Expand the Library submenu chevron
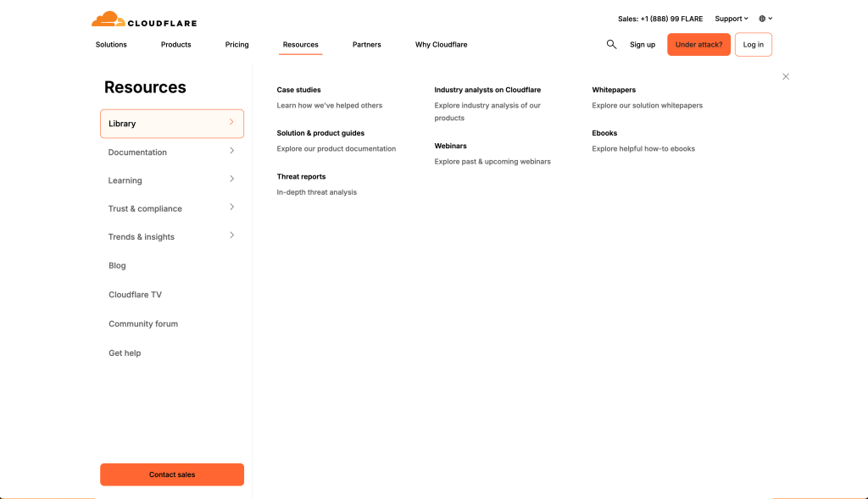The height and width of the screenshot is (499, 868). coord(231,123)
